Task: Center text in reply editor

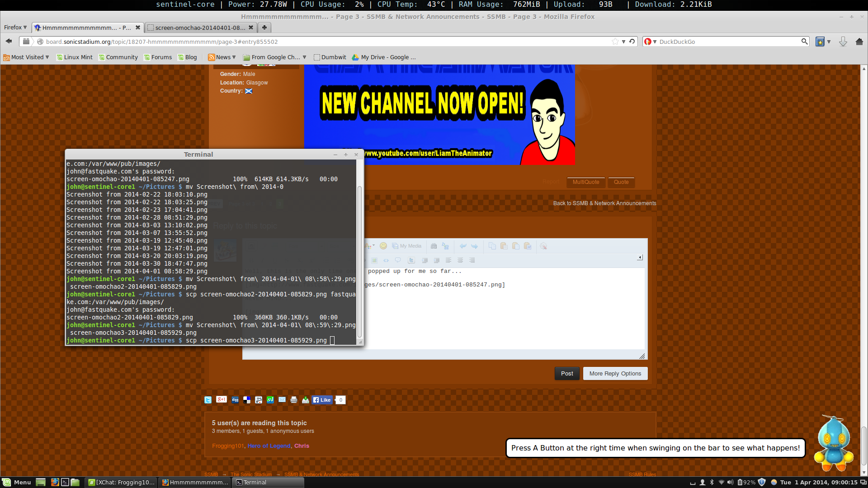Action: [x=460, y=260]
